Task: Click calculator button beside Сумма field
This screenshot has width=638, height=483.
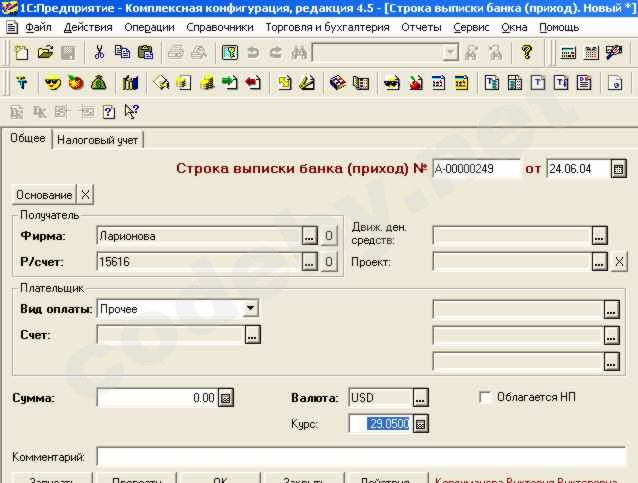Action: pyautogui.click(x=226, y=398)
